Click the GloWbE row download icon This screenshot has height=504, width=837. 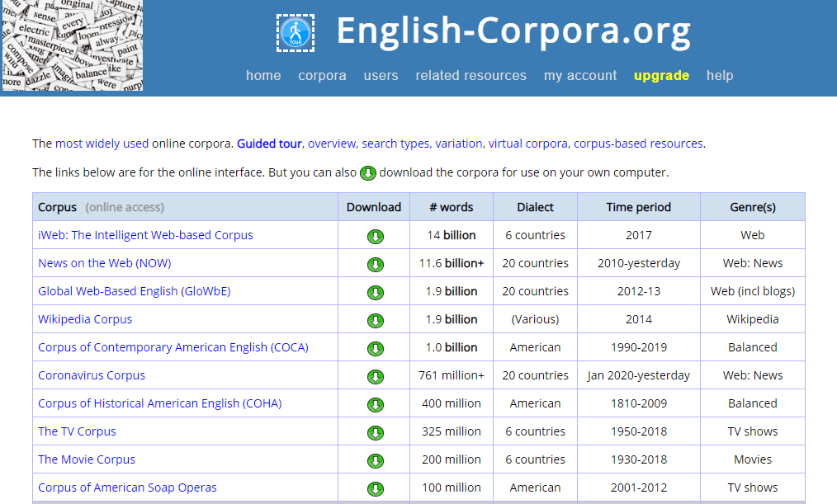[x=376, y=292]
